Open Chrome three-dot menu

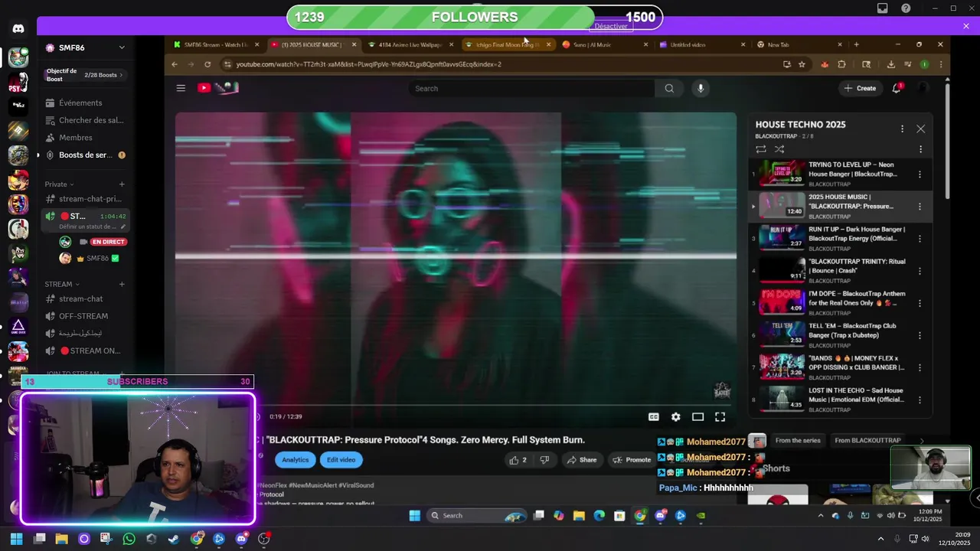tap(940, 64)
